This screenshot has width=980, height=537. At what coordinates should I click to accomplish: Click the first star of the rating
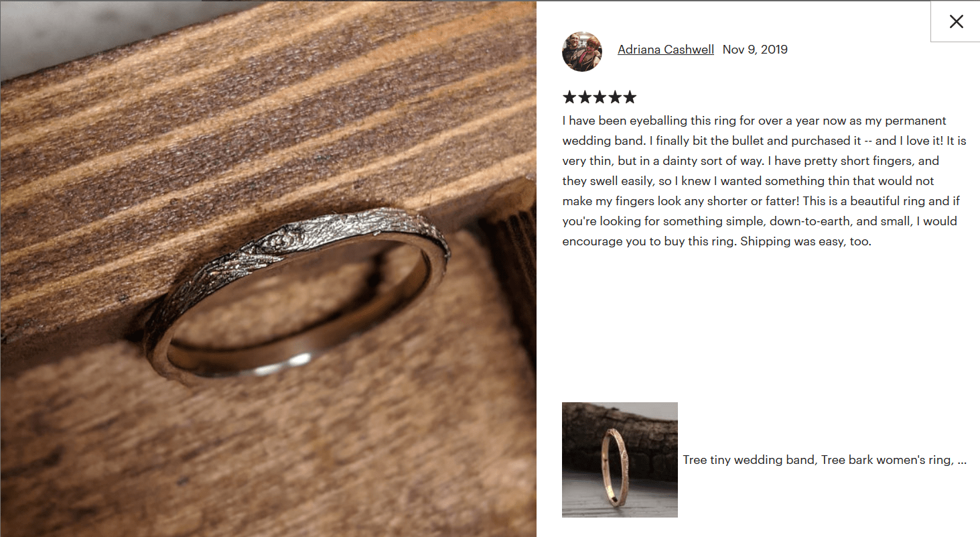(569, 97)
